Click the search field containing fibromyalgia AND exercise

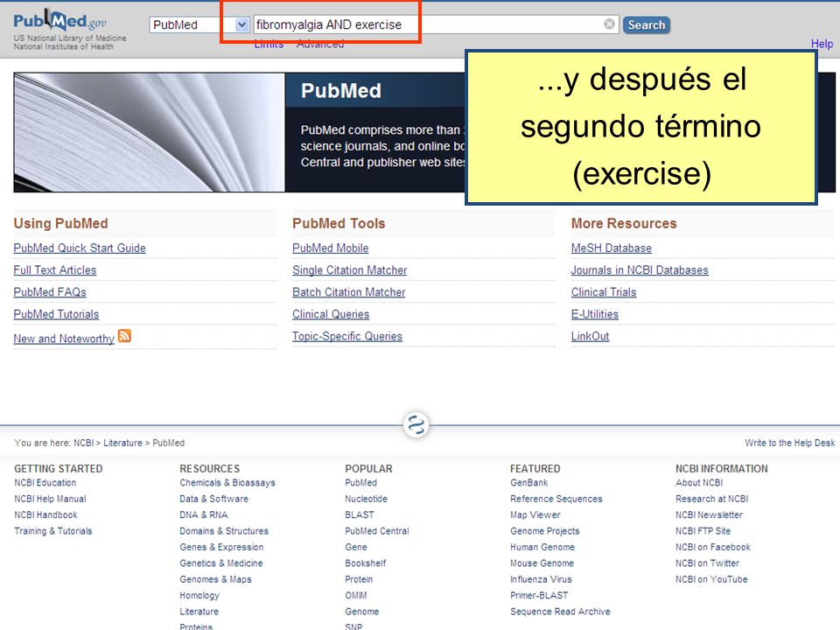pyautogui.click(x=436, y=24)
